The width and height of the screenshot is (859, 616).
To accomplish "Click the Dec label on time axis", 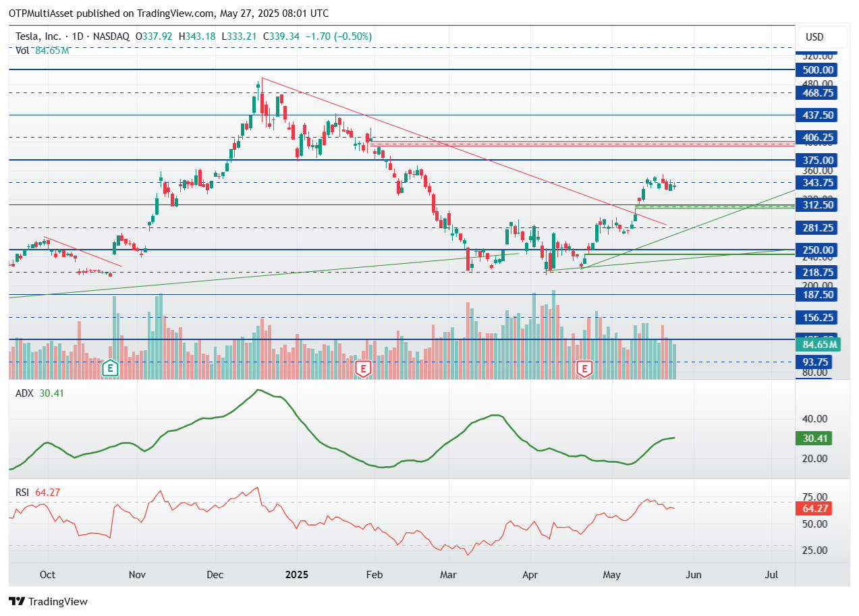I will click(215, 575).
